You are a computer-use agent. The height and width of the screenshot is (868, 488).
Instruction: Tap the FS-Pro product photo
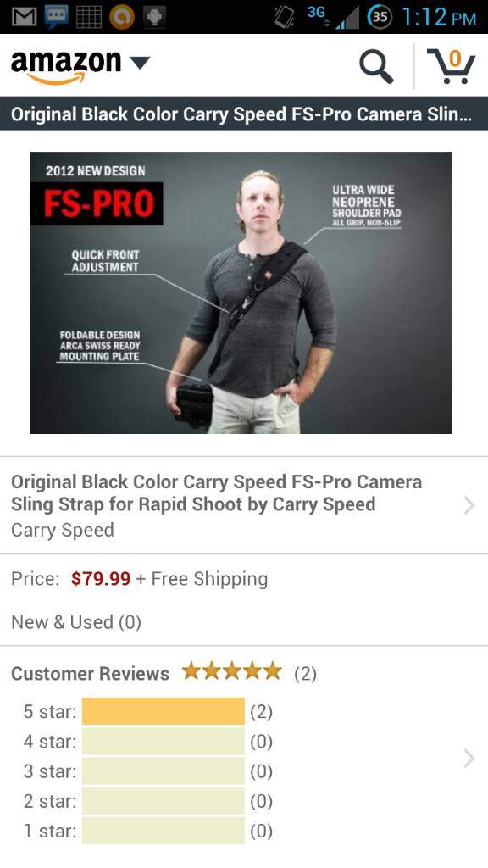(241, 292)
